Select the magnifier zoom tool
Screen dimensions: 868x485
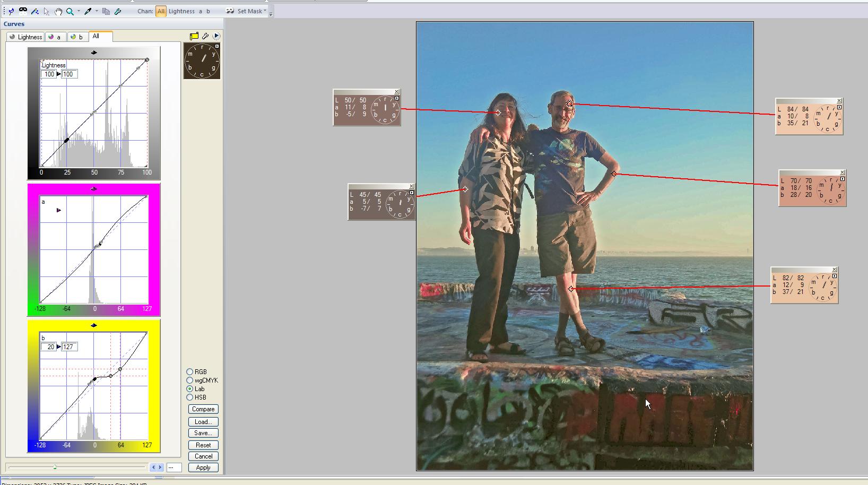70,11
